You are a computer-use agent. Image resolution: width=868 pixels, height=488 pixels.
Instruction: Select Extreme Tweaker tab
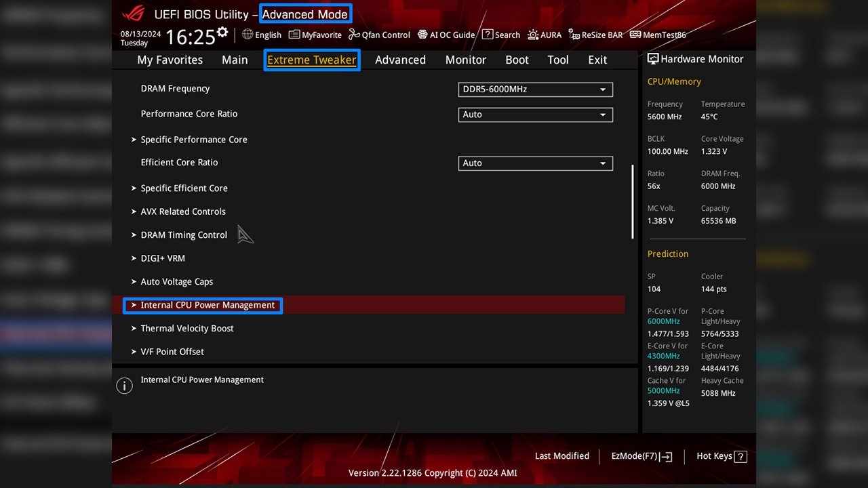click(312, 60)
